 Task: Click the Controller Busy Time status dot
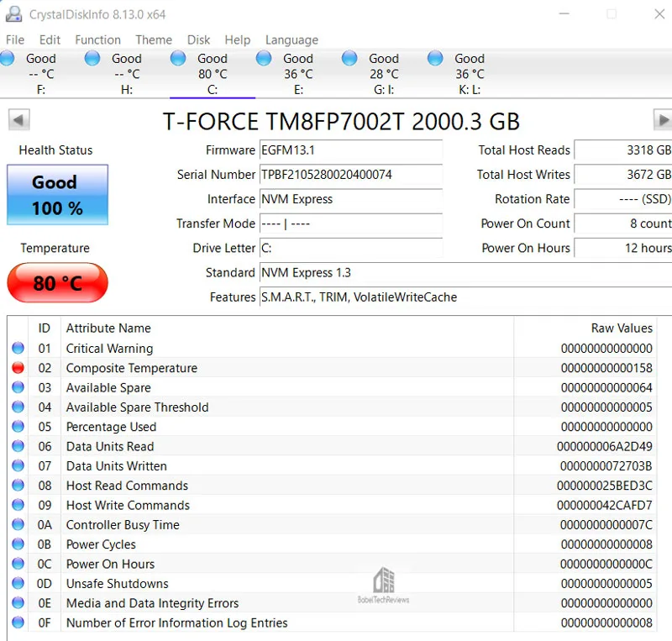[x=18, y=524]
